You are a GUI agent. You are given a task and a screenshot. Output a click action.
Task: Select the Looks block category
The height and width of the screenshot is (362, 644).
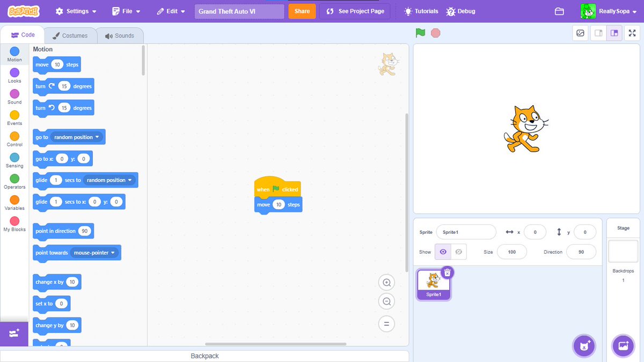(x=14, y=76)
